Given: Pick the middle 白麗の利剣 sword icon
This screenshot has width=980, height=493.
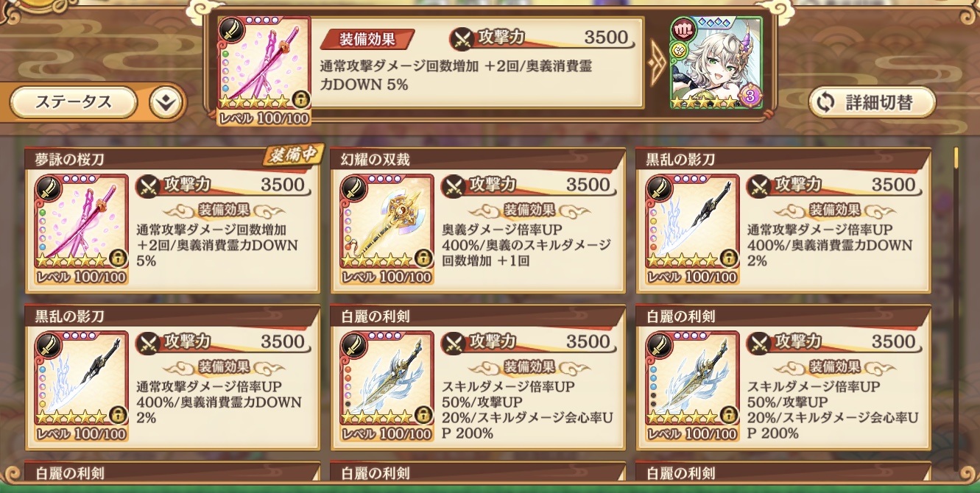Looking at the screenshot, I should coord(387,386).
